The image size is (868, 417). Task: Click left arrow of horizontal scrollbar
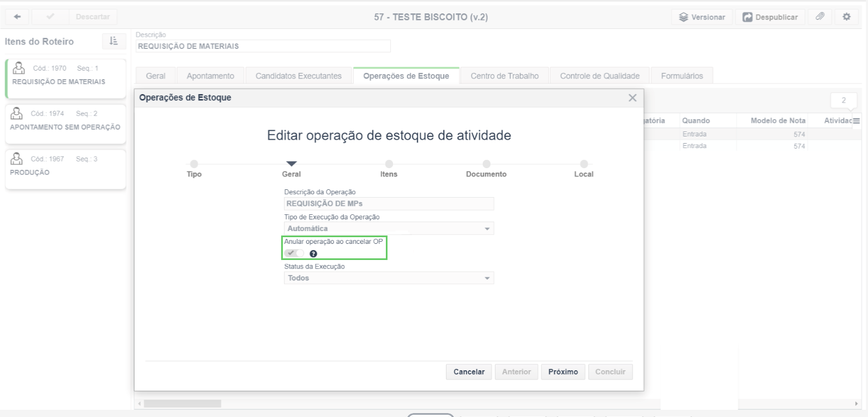pyautogui.click(x=139, y=403)
